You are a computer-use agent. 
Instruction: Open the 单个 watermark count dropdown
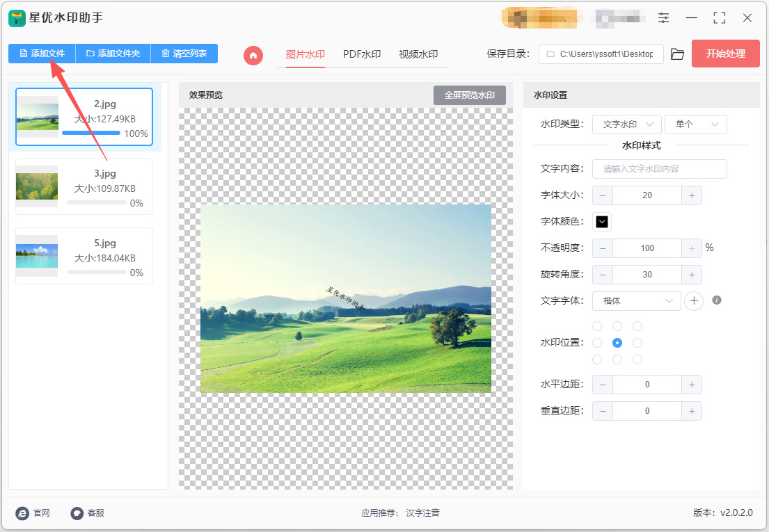click(696, 124)
